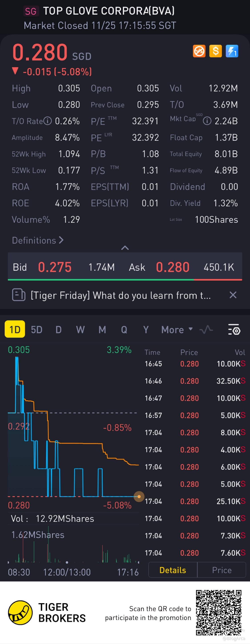Select the Price tab

click(222, 570)
